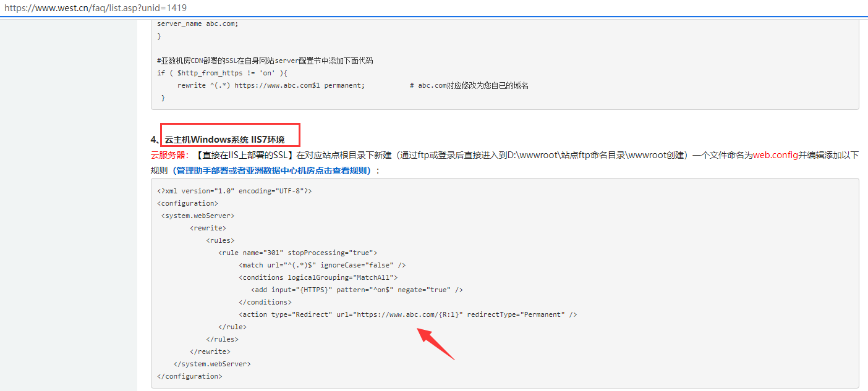The height and width of the screenshot is (391, 868).
Task: Click the xml version declaration line
Action: (x=234, y=191)
